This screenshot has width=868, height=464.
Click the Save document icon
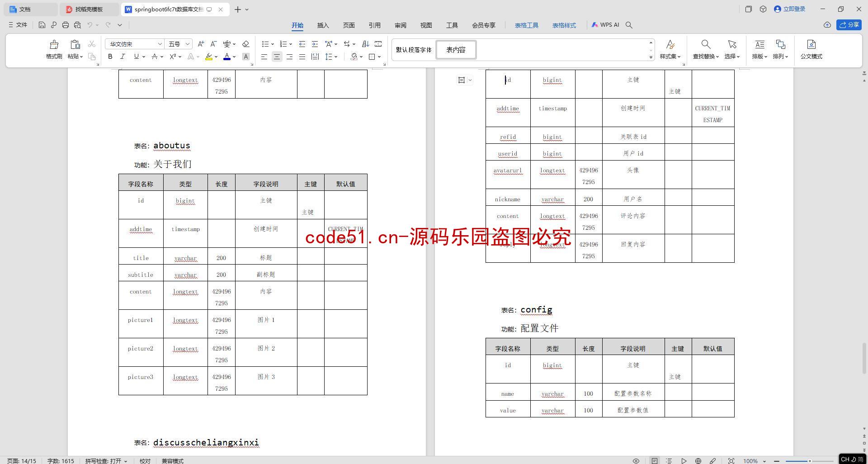tap(42, 25)
